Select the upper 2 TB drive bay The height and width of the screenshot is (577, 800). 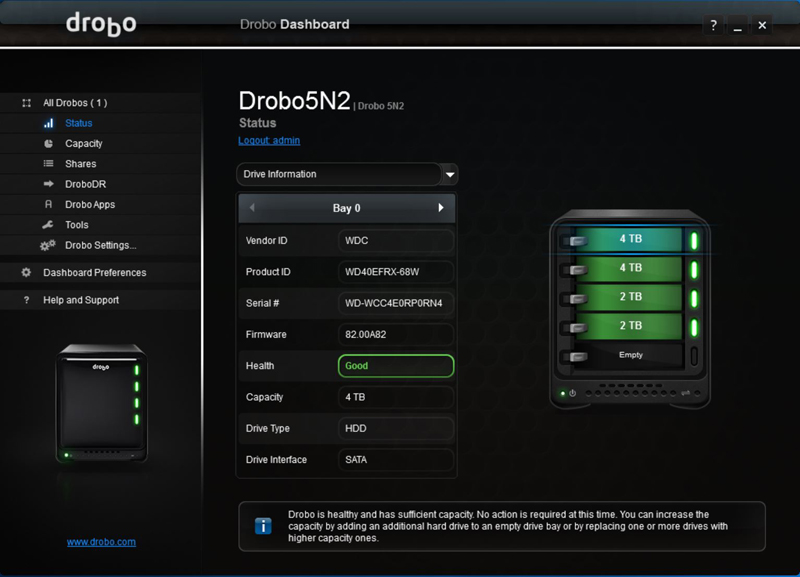click(x=631, y=297)
